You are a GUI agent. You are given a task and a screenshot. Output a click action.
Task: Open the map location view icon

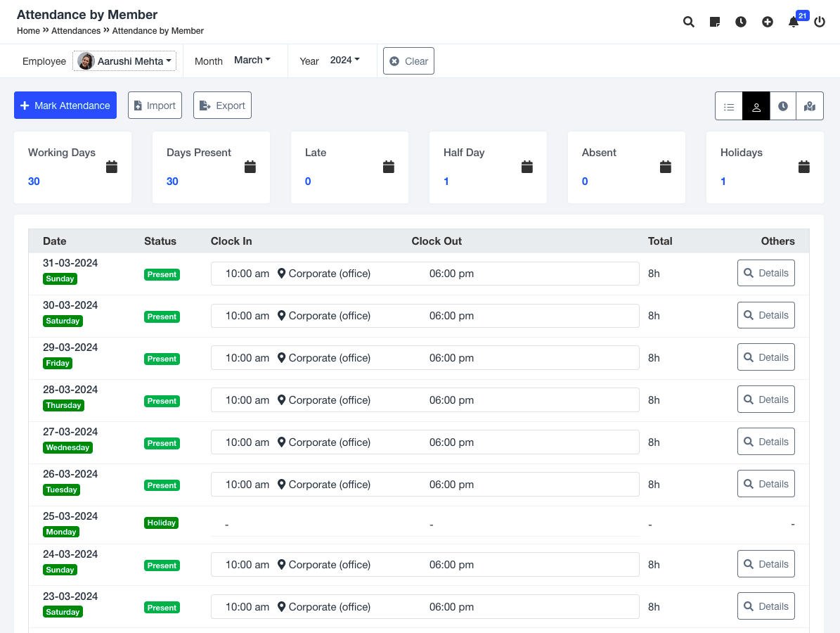click(810, 106)
